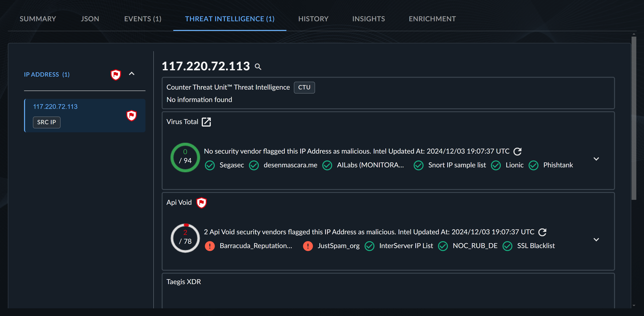
Task: Click the Segasec green check icon
Action: pyautogui.click(x=210, y=165)
